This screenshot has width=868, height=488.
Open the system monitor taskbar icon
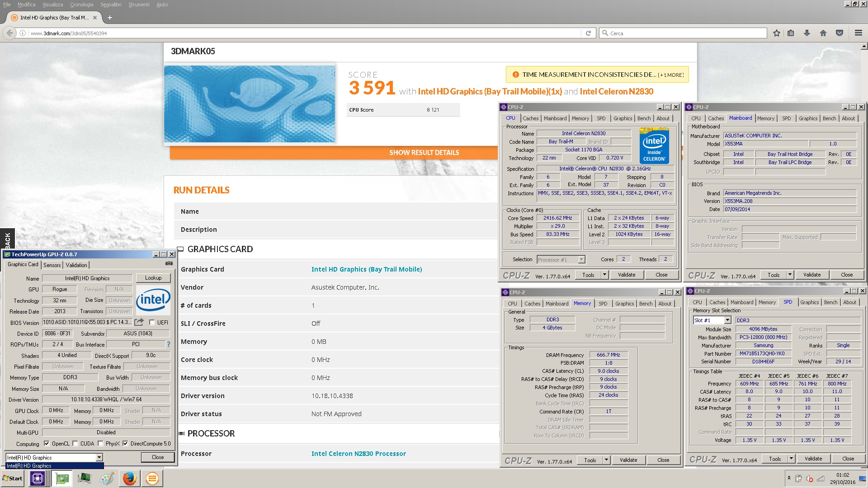(84, 478)
